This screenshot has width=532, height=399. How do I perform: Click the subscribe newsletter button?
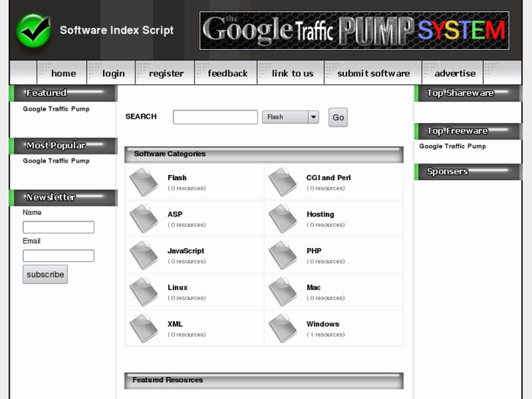45,275
